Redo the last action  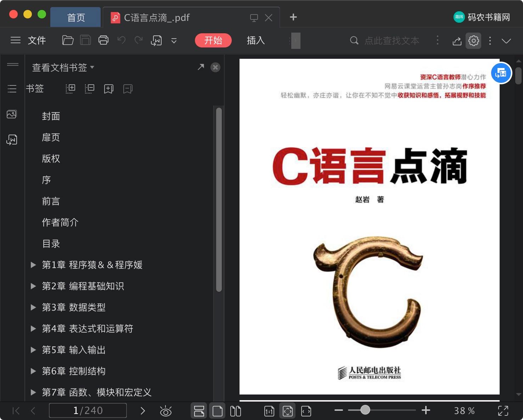point(139,40)
